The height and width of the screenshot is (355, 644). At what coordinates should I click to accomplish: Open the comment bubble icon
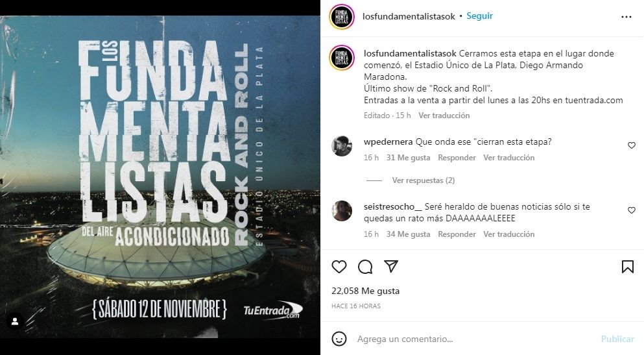[365, 267]
